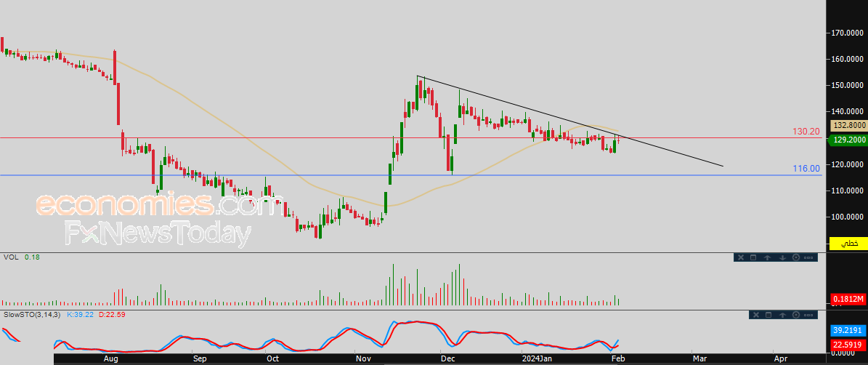This screenshot has width=868, height=365.
Task: Maximize the VOL indicator panel
Action: (753, 257)
